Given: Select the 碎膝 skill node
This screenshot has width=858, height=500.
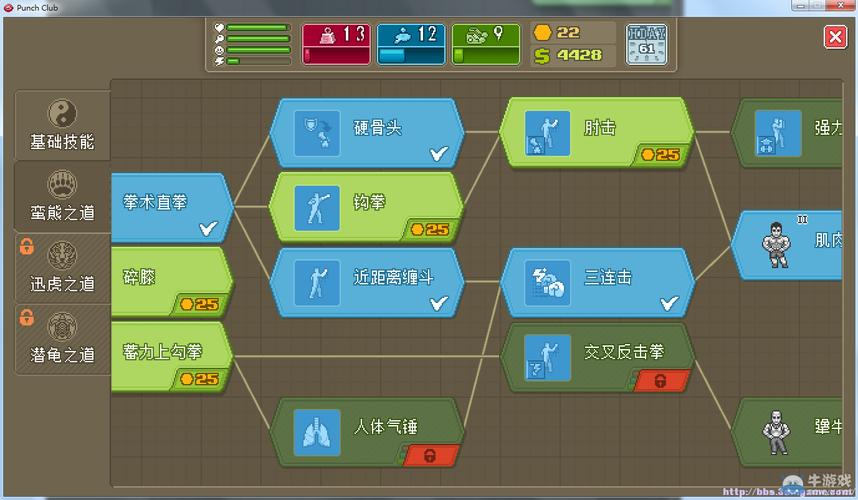Looking at the screenshot, I should click(171, 283).
